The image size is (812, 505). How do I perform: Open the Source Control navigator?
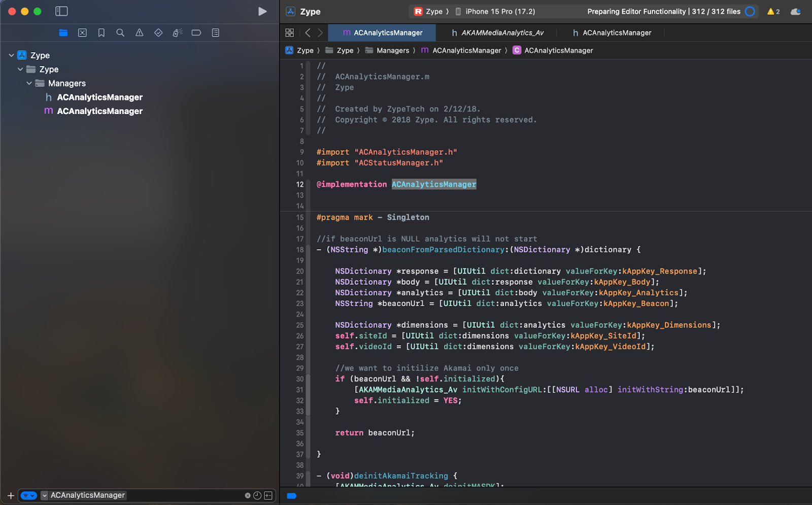click(x=82, y=32)
